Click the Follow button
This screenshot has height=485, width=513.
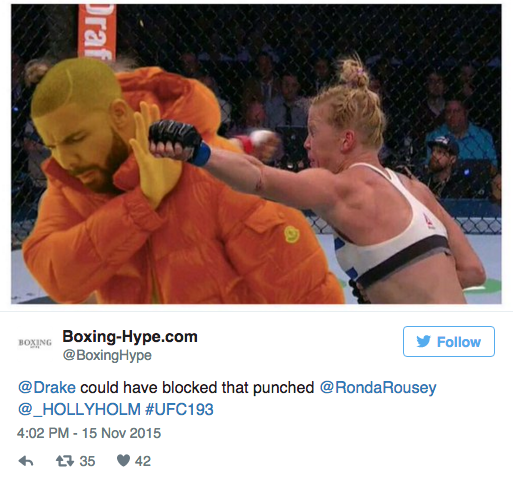pyautogui.click(x=449, y=341)
